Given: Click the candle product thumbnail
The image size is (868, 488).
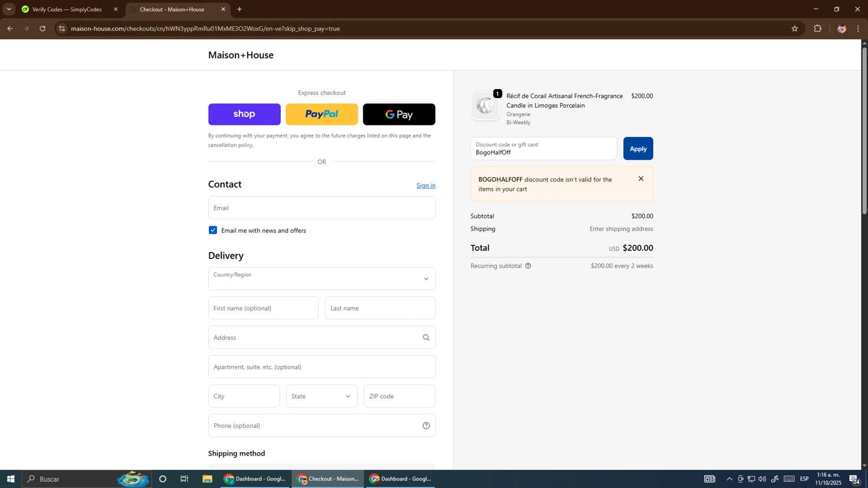Looking at the screenshot, I should coord(485,106).
